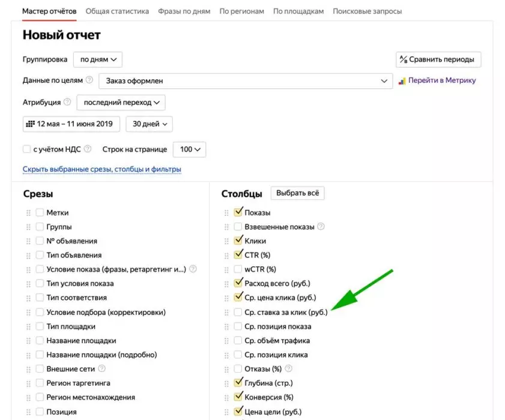Viewport: 505px width, 420px height.
Task: Click help icon after Условие показа slice
Action: [193, 269]
